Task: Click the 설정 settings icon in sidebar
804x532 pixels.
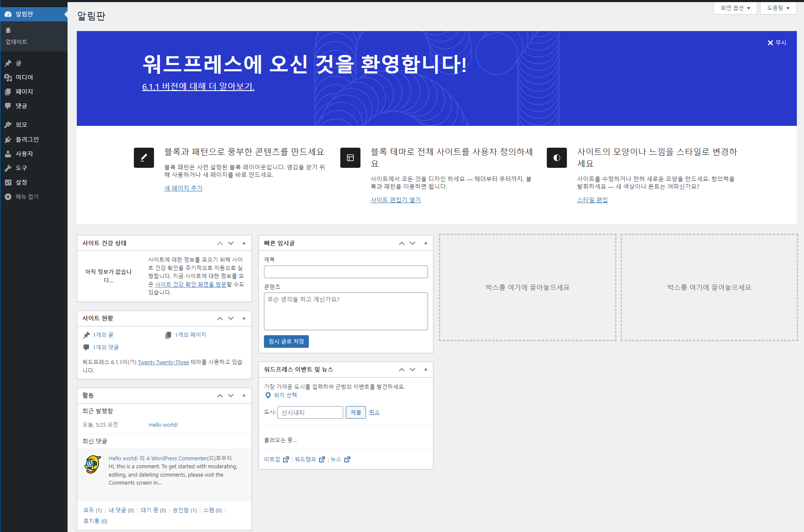Action: pos(8,183)
